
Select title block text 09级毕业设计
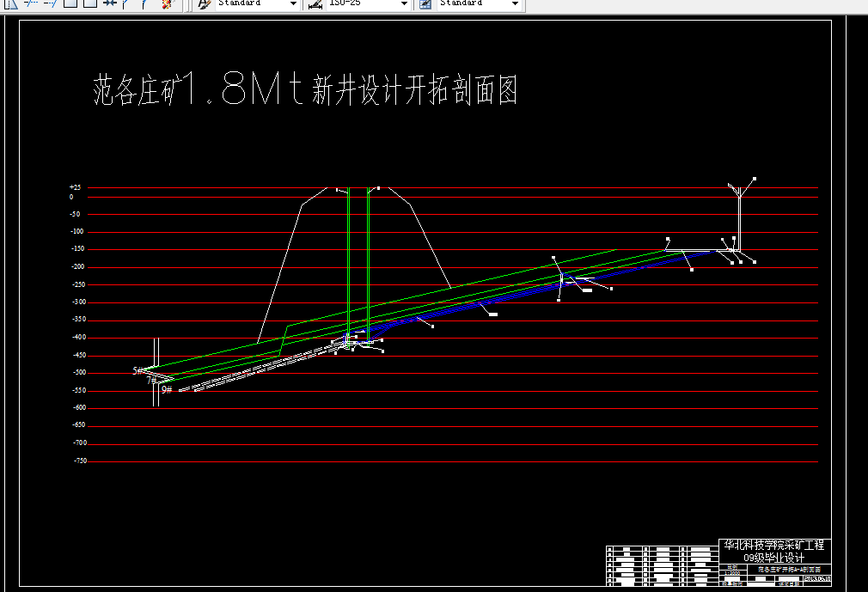click(773, 558)
